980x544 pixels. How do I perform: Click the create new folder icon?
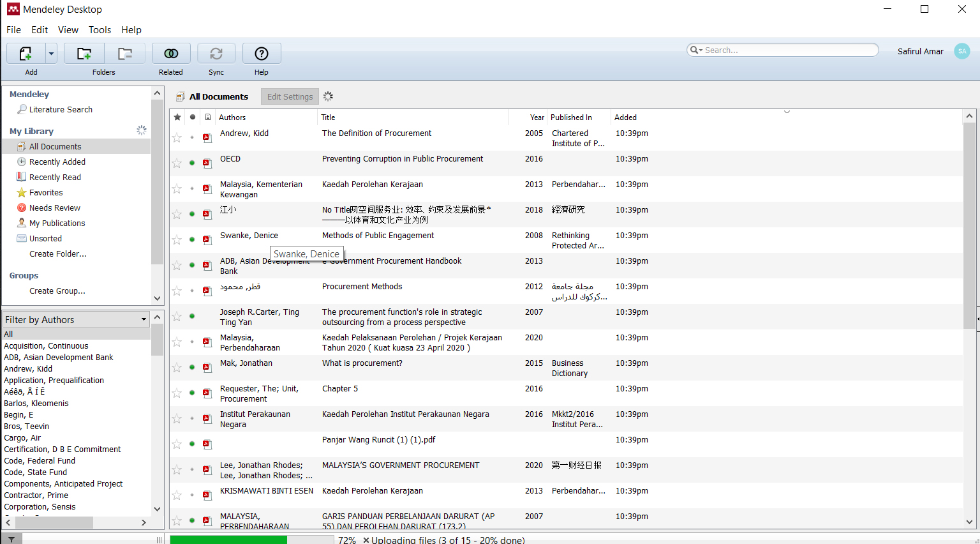click(84, 54)
